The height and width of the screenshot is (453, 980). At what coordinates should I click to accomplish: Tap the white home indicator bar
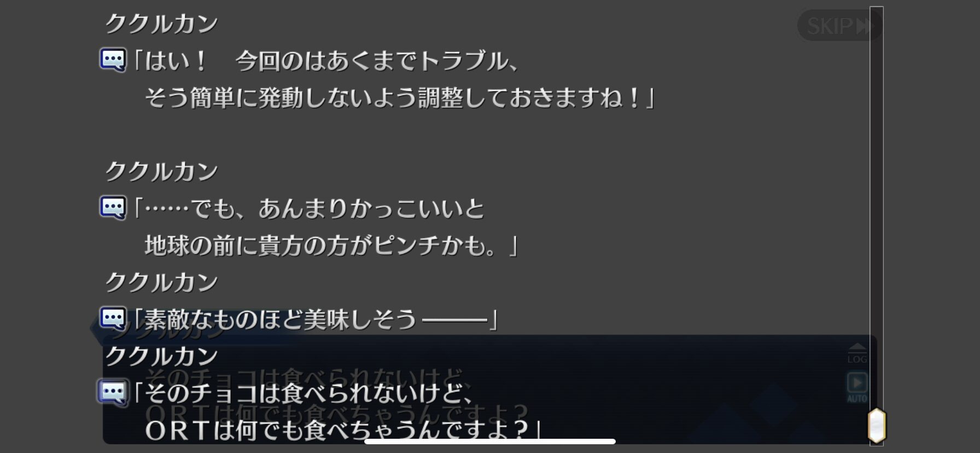coord(490,442)
